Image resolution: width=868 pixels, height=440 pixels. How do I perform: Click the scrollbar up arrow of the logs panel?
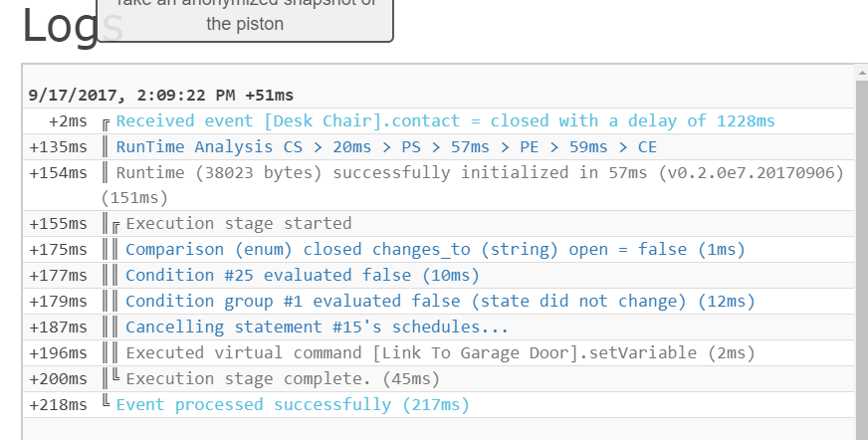pyautogui.click(x=861, y=73)
